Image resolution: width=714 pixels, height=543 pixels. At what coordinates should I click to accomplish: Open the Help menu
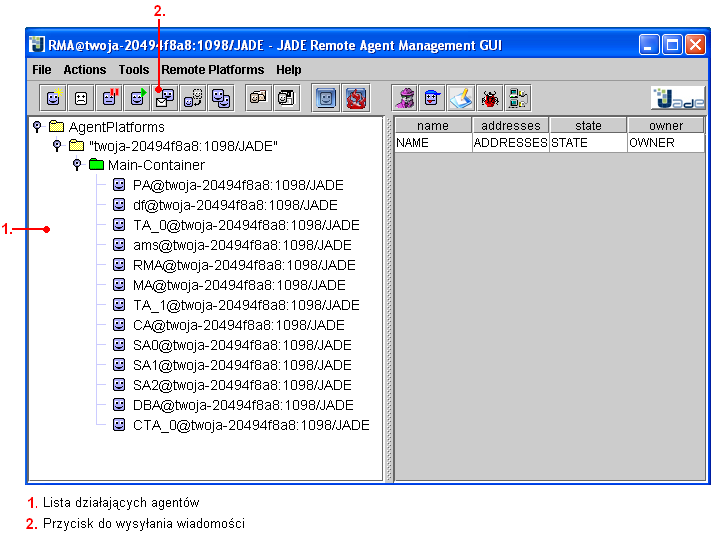[x=289, y=70]
